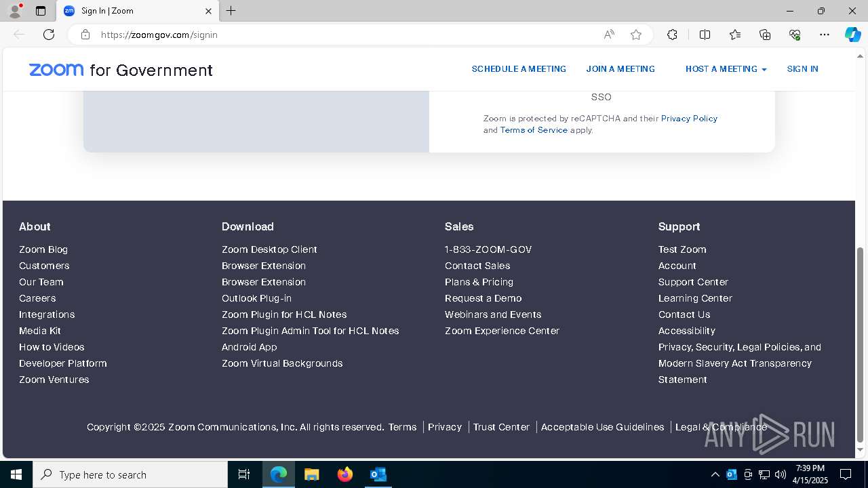Open Collections icon
This screenshot has height=488, width=868.
click(765, 35)
